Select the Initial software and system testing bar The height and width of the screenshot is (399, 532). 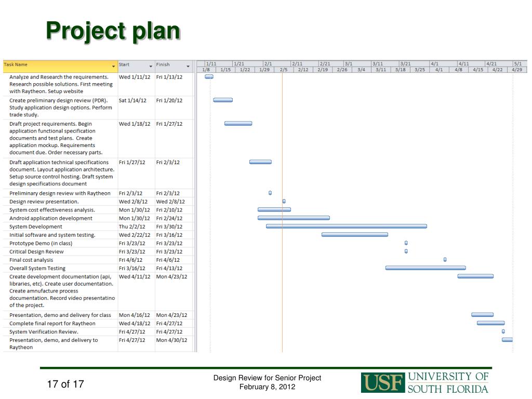coord(354,234)
